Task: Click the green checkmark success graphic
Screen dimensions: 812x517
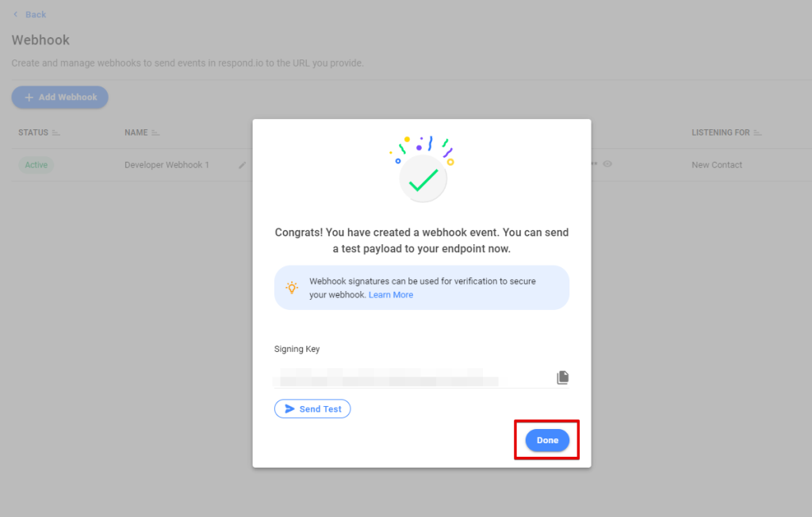Action: (x=423, y=180)
